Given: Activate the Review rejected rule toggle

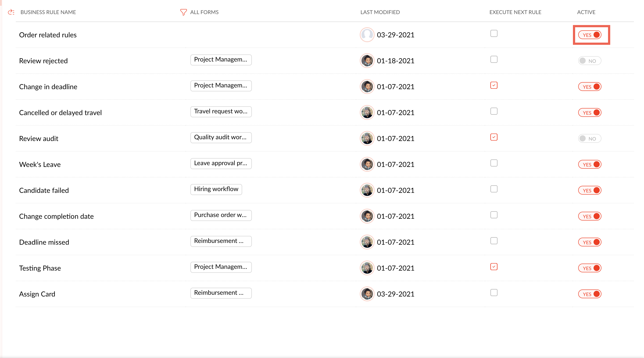Looking at the screenshot, I should 590,61.
